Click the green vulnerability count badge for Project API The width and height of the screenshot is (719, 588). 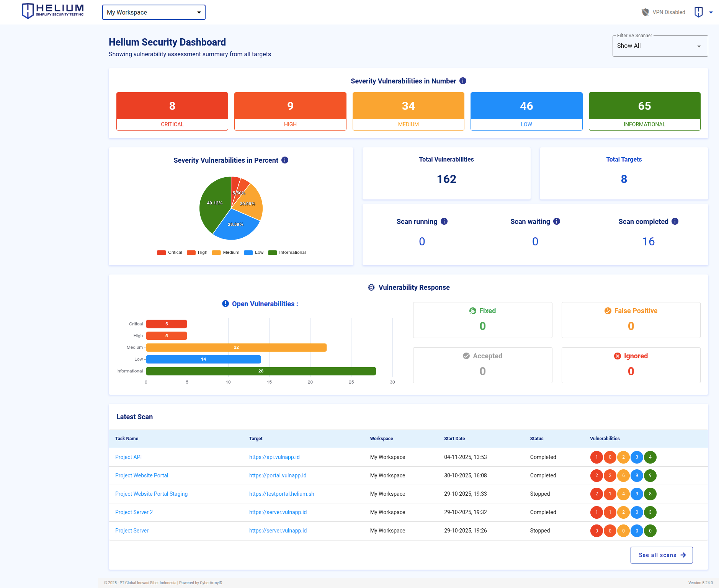[x=650, y=457]
